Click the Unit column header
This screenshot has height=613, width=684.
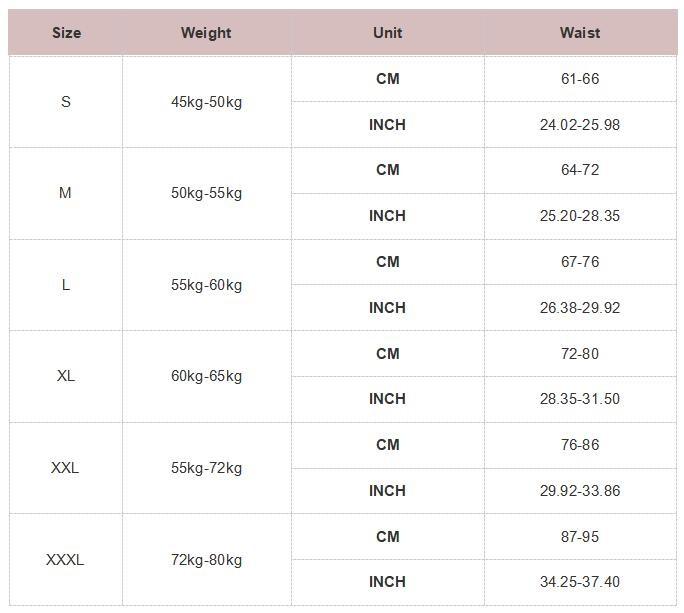tap(387, 33)
